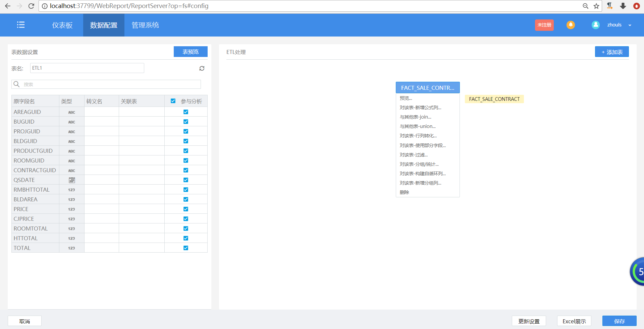Click the 表预览 button
Screen dimensions: 644x329
point(191,52)
